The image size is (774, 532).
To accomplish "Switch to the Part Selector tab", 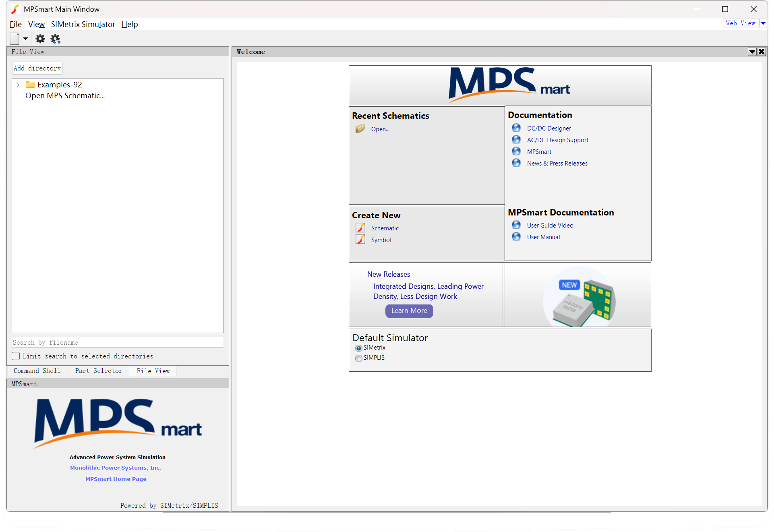I will click(99, 371).
